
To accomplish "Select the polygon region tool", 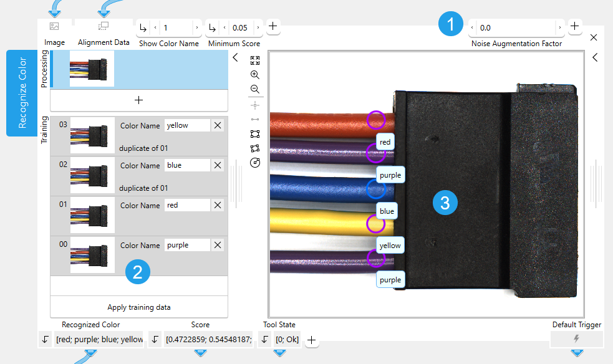I will (x=254, y=148).
